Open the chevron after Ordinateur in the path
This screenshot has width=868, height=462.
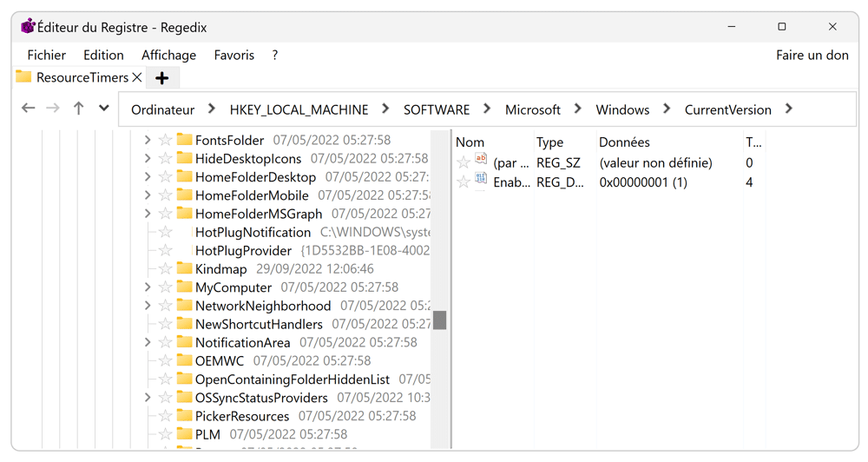tap(212, 109)
